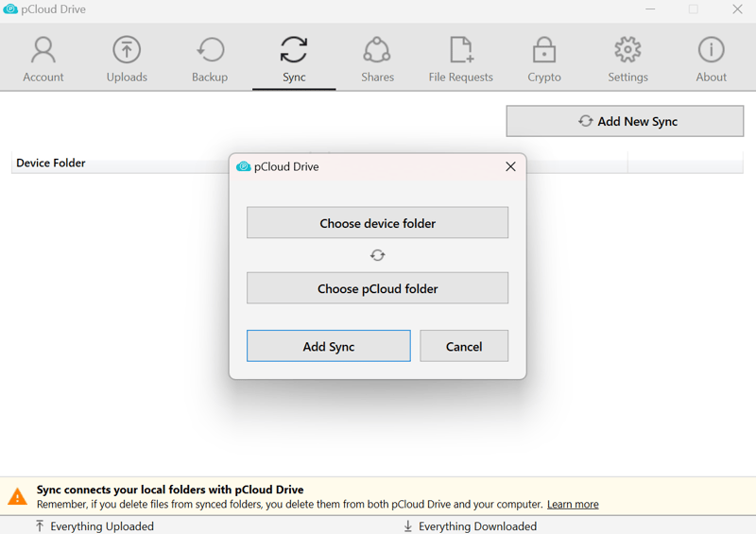Viewport: 756px width, 534px height.
Task: Open the Uploads section icon
Action: click(x=127, y=50)
